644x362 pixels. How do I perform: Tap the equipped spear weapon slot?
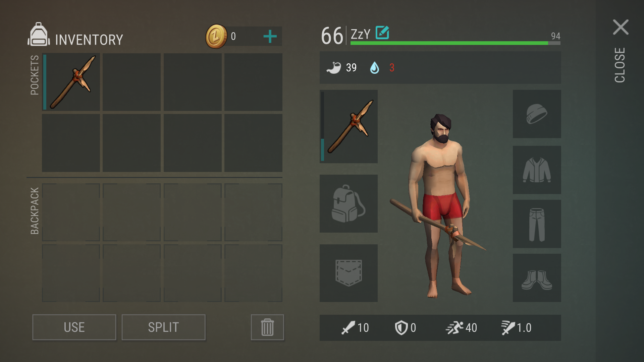pos(348,126)
